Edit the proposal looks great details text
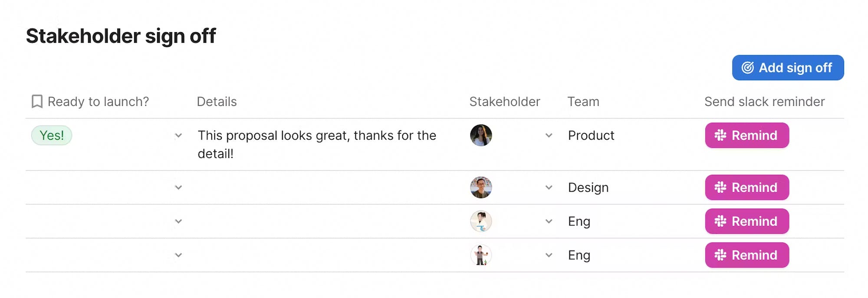Viewport: 868px width, 298px height. (x=317, y=144)
